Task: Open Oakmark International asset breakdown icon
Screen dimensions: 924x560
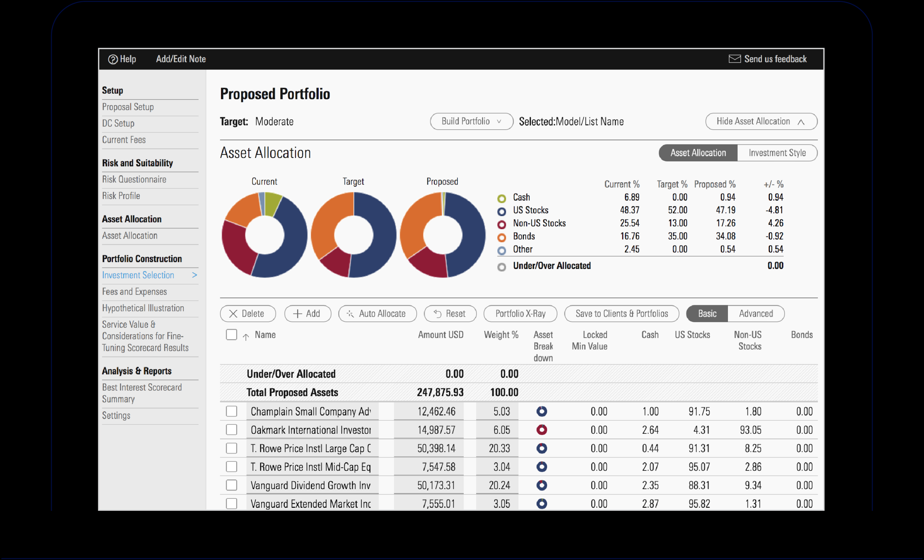Action: tap(542, 430)
